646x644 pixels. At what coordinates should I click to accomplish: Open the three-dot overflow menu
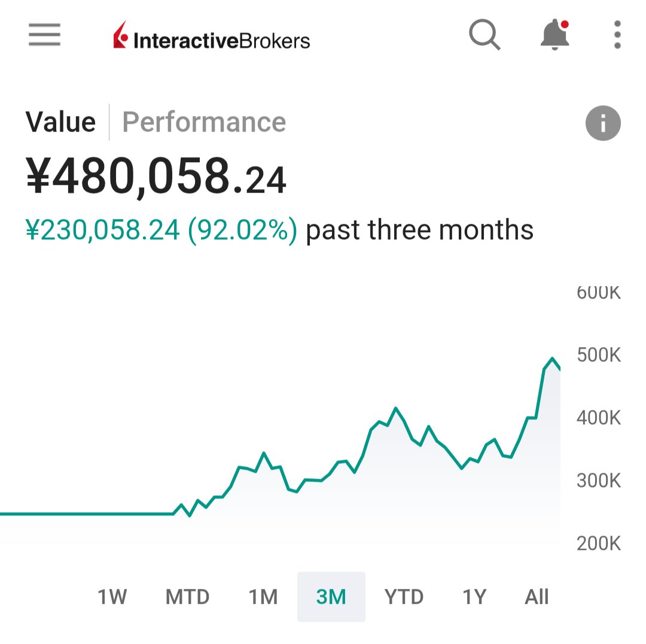(x=617, y=35)
